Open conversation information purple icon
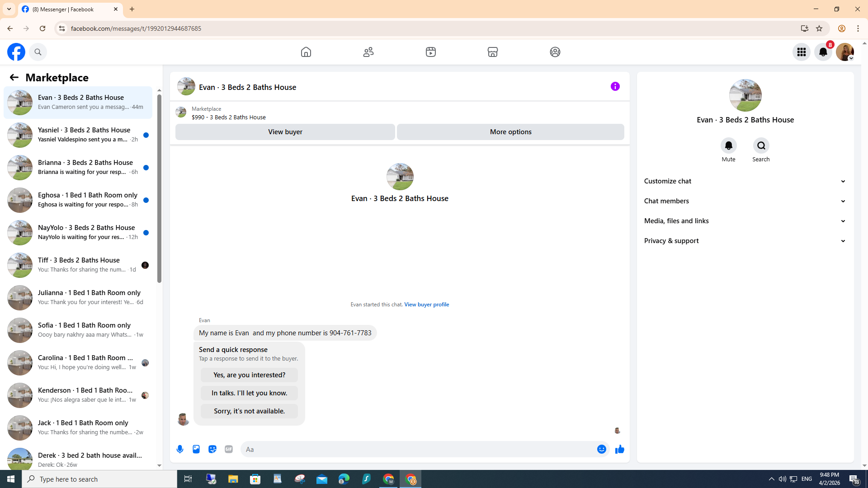 [615, 86]
